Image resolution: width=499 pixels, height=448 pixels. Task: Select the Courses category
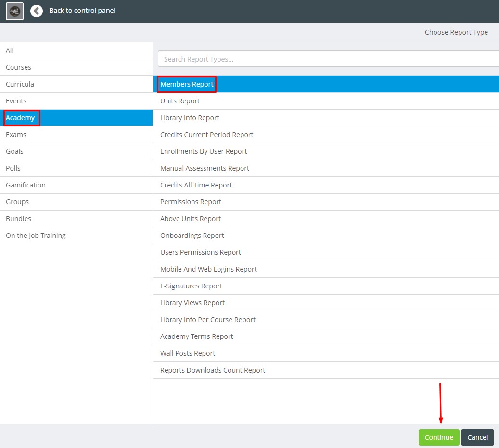tap(76, 67)
